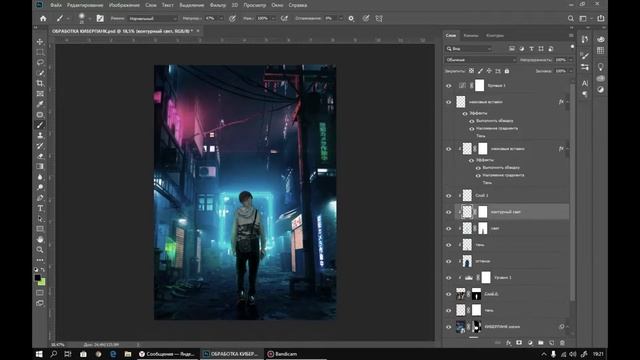Hide the оттенок layer

click(x=449, y=261)
